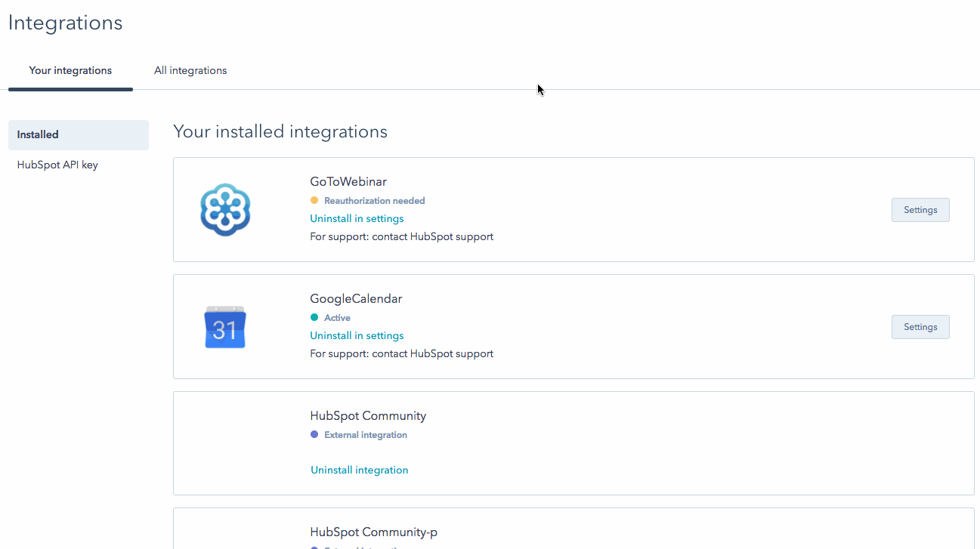980x549 pixels.
Task: Open the All integrations tab
Action: coord(190,70)
